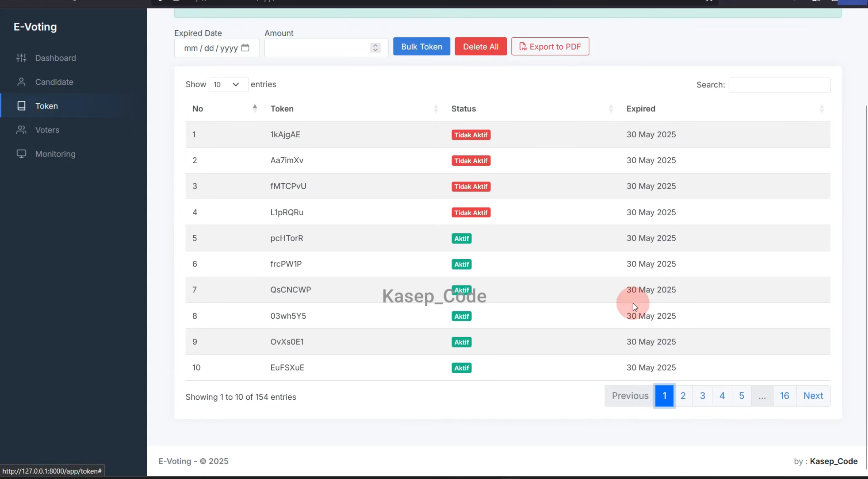This screenshot has height=479, width=868.
Task: Open the Show entries count dropdown
Action: point(228,84)
